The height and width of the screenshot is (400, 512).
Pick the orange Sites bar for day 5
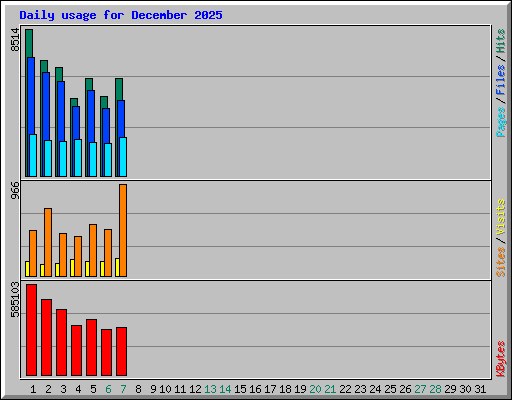[x=93, y=250]
